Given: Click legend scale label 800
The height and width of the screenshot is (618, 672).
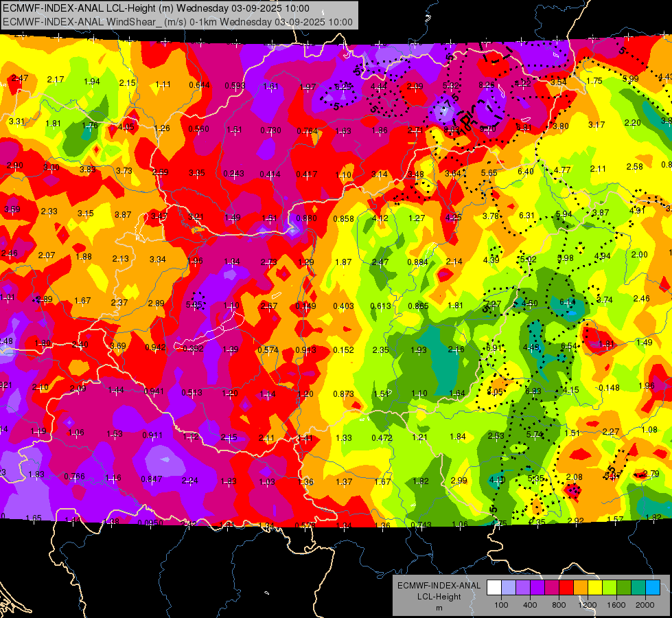Looking at the screenshot, I should 559,605.
